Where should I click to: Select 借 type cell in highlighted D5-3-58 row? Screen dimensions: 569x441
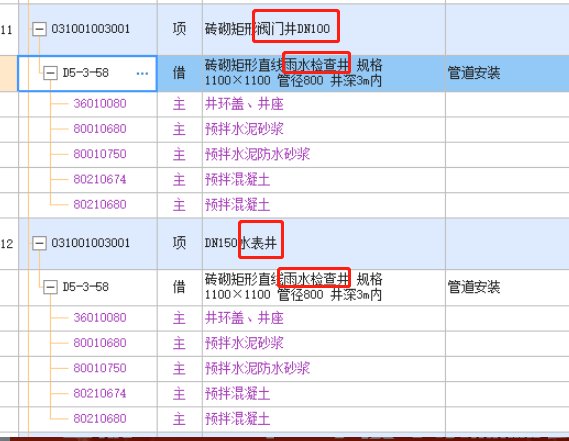(179, 73)
